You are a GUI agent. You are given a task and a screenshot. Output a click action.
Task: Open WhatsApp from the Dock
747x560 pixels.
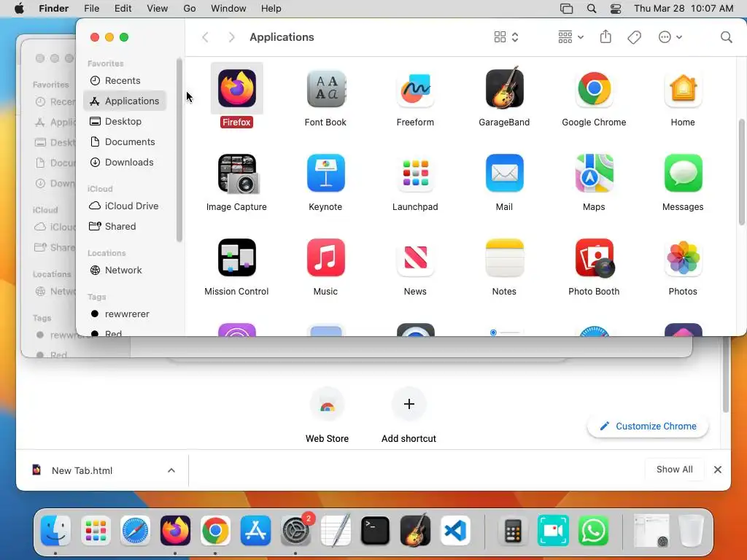point(593,531)
